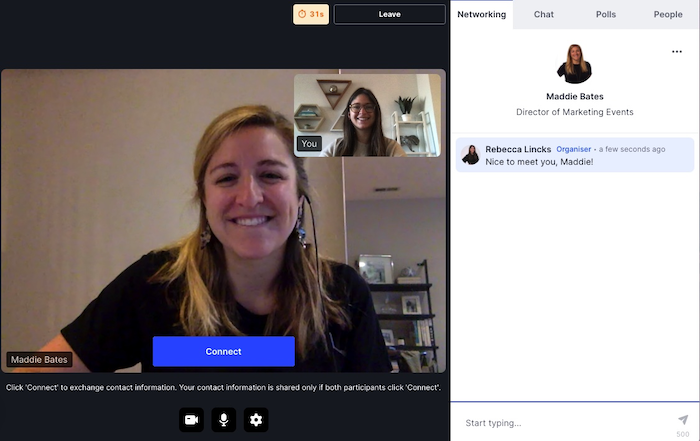The width and height of the screenshot is (700, 441).
Task: Open settings with the gear icon
Action: tap(256, 420)
